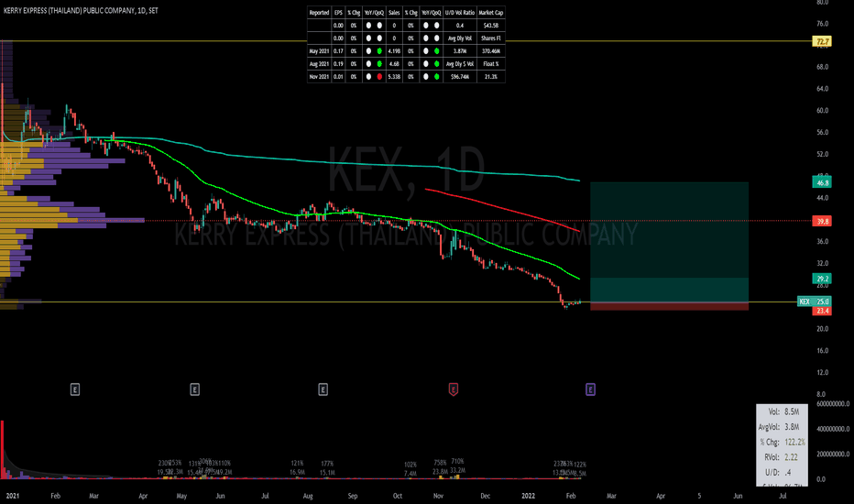854x504 pixels.
Task: Click the Nov 2021 table cell
Action: (319, 77)
